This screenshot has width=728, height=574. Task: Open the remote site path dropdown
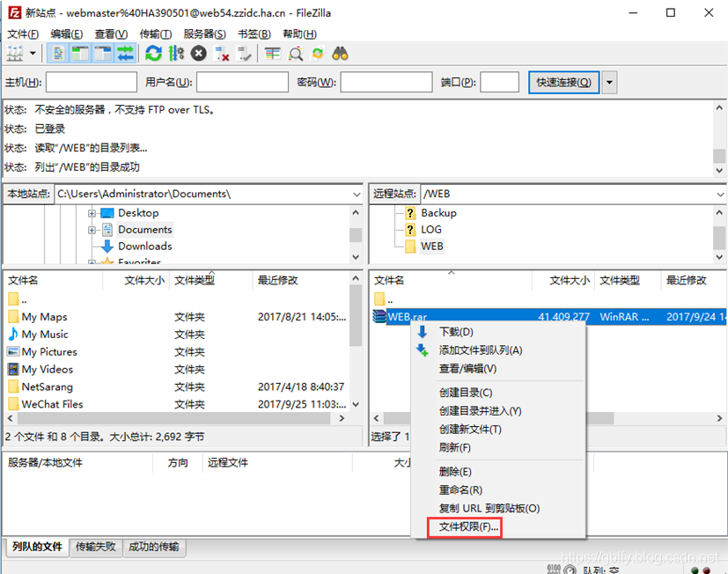[x=720, y=193]
